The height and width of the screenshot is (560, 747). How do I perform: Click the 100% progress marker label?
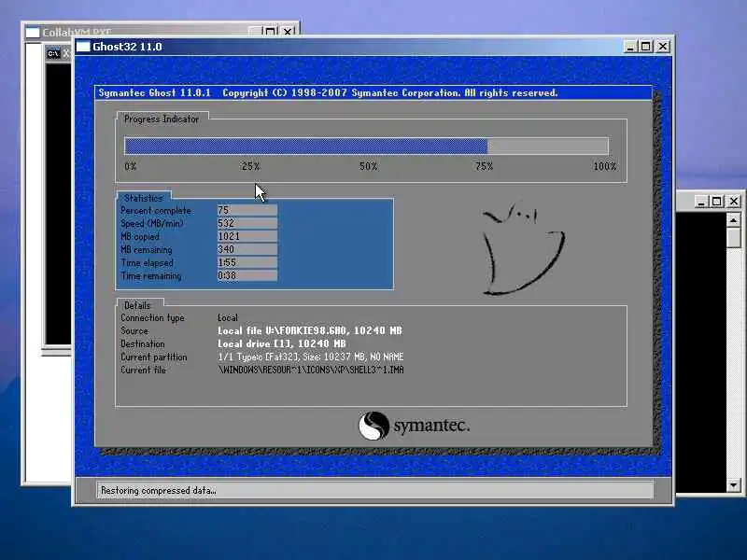[x=604, y=167]
